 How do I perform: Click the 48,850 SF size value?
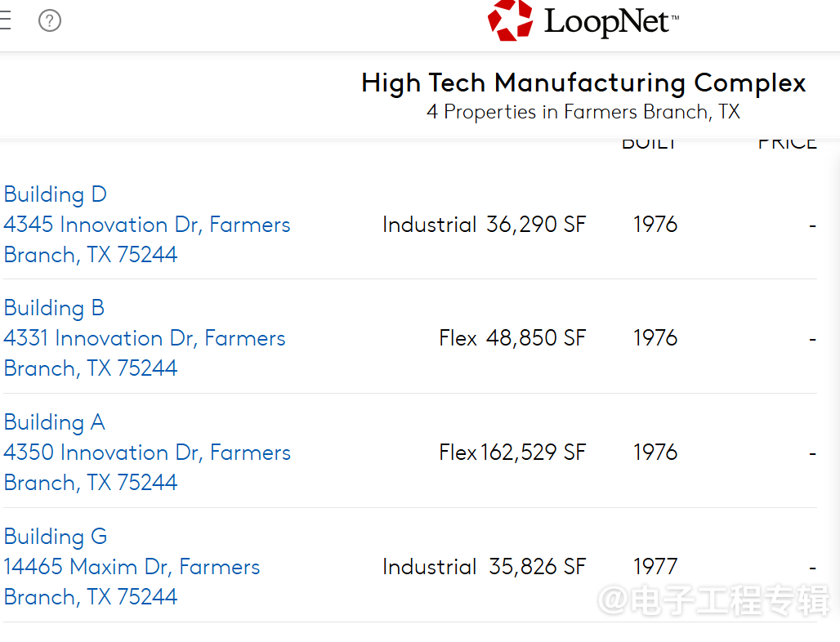536,338
